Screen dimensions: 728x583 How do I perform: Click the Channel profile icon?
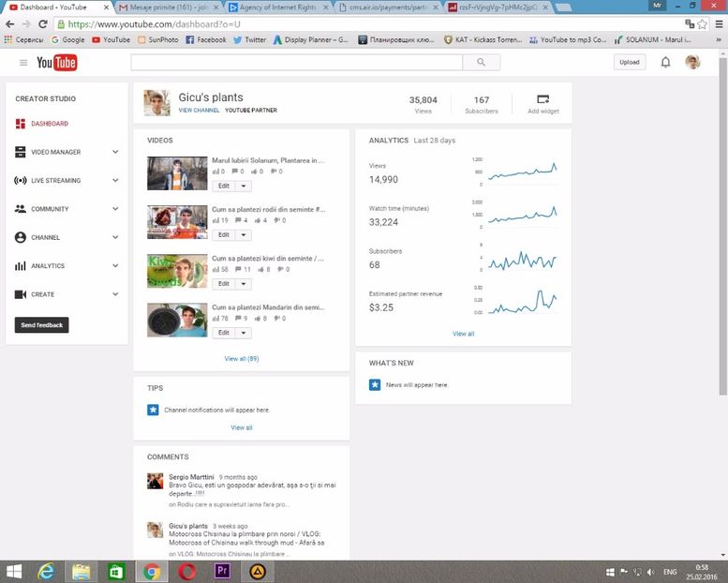click(x=21, y=237)
